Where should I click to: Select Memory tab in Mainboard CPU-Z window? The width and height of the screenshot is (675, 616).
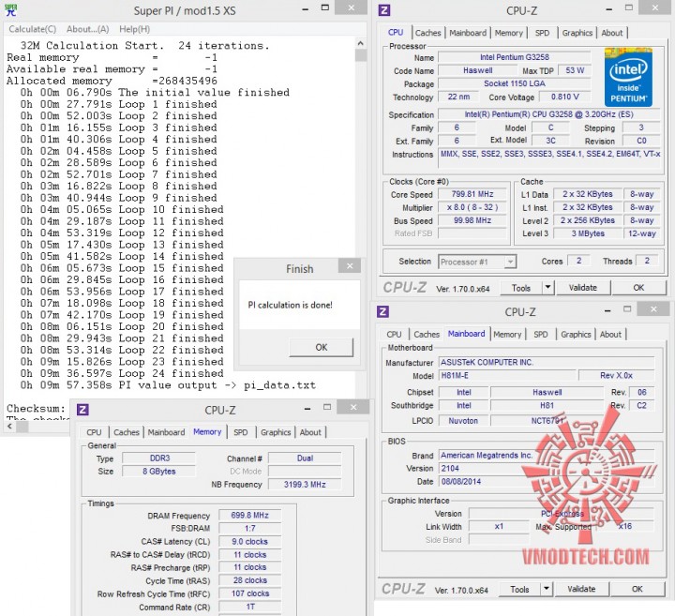[x=507, y=335]
